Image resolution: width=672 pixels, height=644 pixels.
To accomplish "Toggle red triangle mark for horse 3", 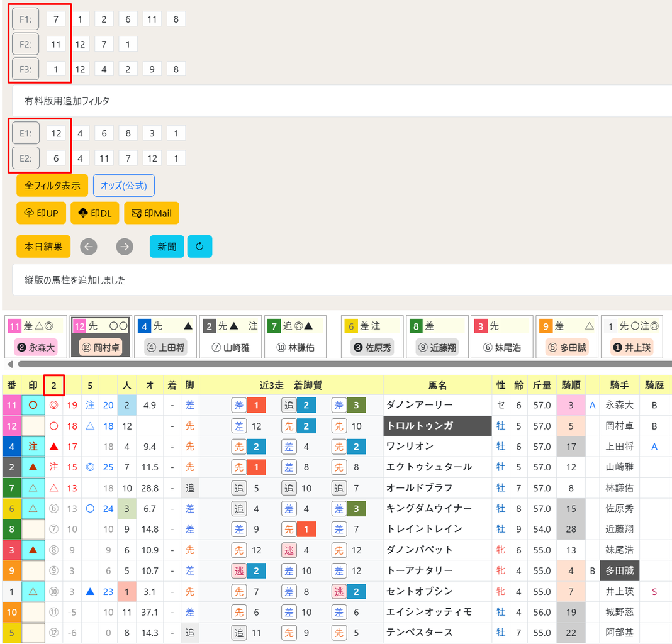I will tap(33, 550).
